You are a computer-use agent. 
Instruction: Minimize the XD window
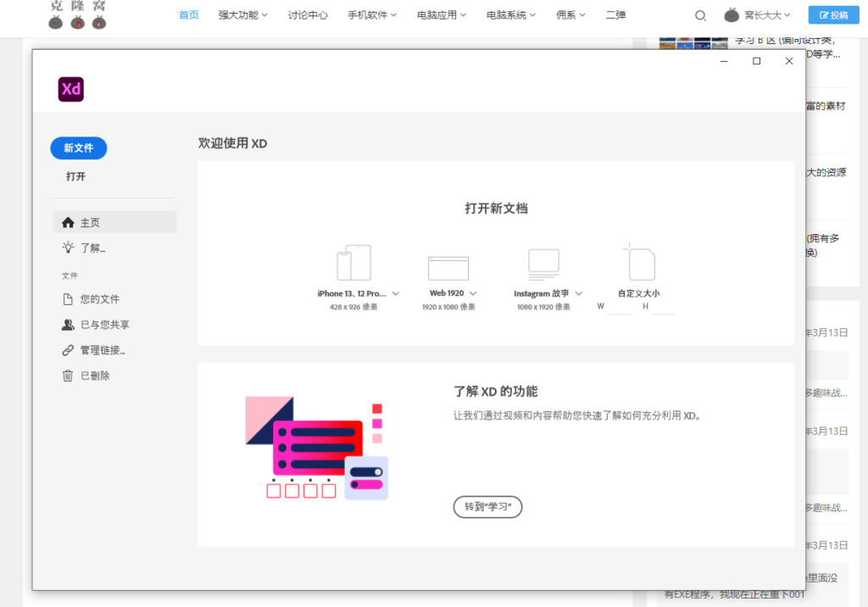[724, 61]
